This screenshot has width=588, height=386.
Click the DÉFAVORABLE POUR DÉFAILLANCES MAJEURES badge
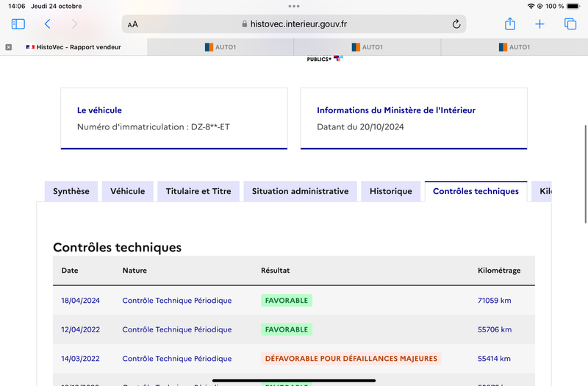click(x=351, y=359)
